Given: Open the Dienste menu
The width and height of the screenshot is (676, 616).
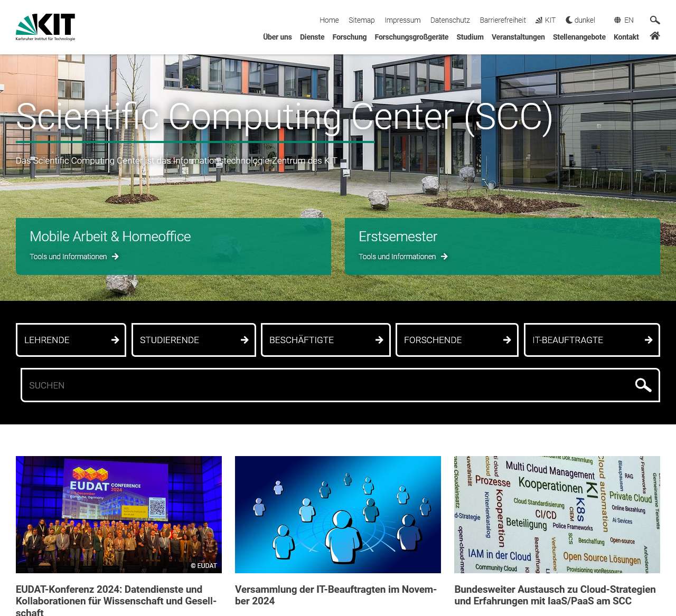Looking at the screenshot, I should [x=312, y=37].
